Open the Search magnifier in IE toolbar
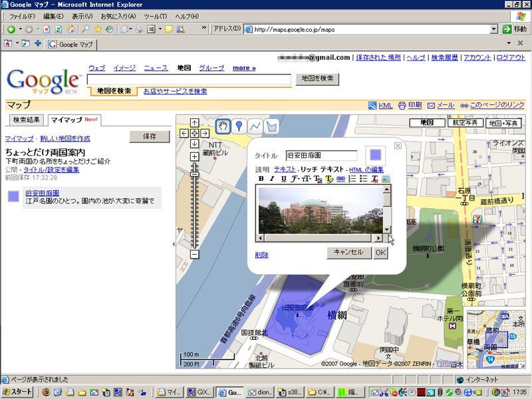 click(86, 29)
